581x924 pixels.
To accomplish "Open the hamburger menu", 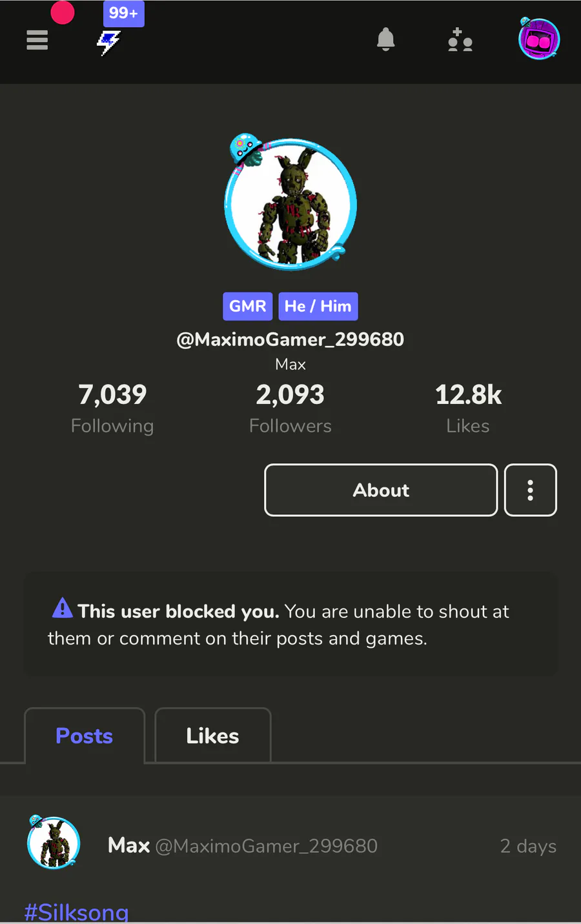I will click(x=37, y=40).
